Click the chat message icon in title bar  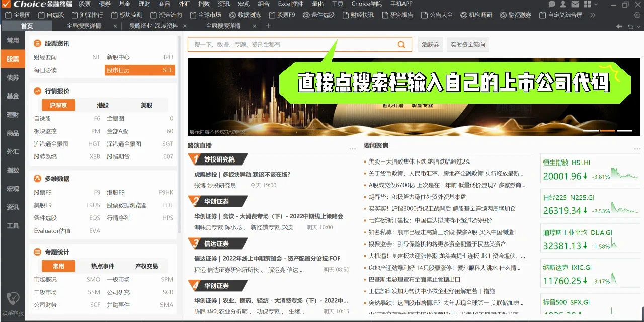[x=552, y=4]
